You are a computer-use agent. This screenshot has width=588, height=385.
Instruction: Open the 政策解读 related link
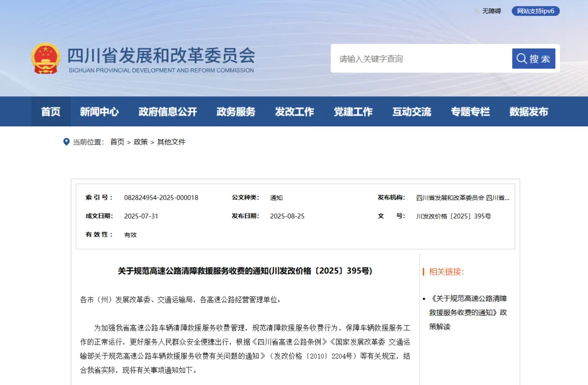[x=468, y=313]
